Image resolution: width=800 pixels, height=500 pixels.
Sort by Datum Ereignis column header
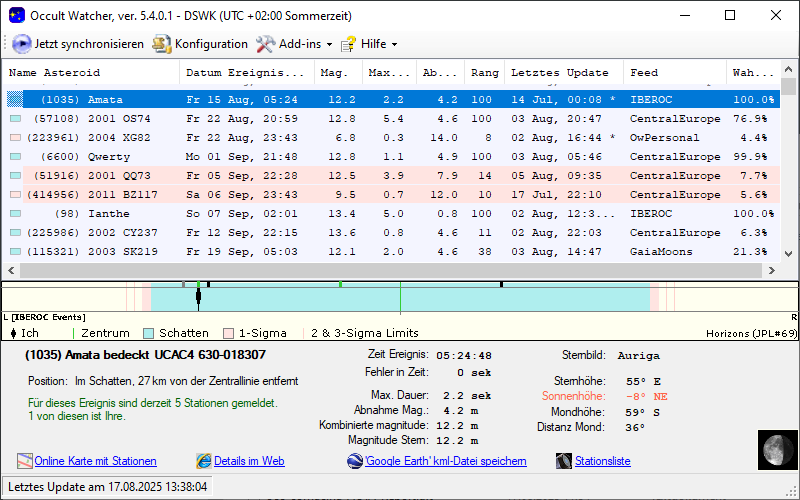point(244,73)
